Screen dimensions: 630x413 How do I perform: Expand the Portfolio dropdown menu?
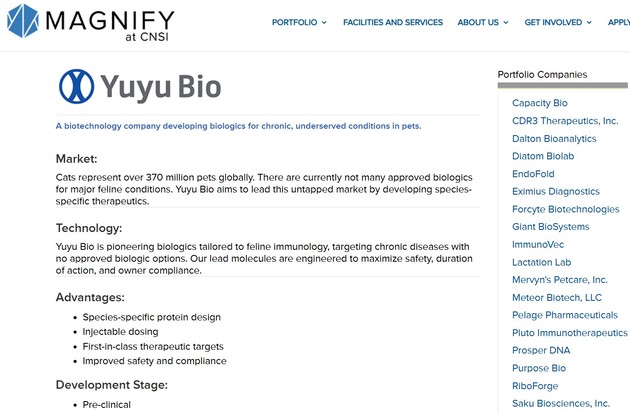299,22
